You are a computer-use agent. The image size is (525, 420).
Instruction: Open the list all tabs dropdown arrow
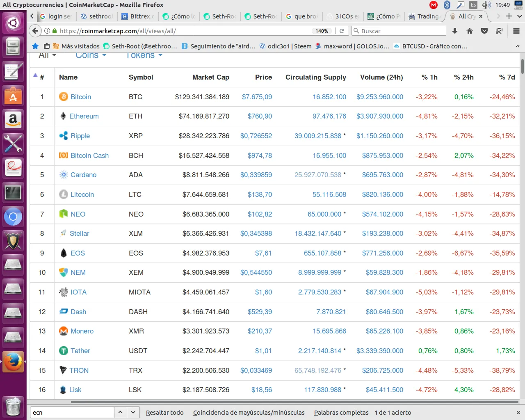[519, 16]
